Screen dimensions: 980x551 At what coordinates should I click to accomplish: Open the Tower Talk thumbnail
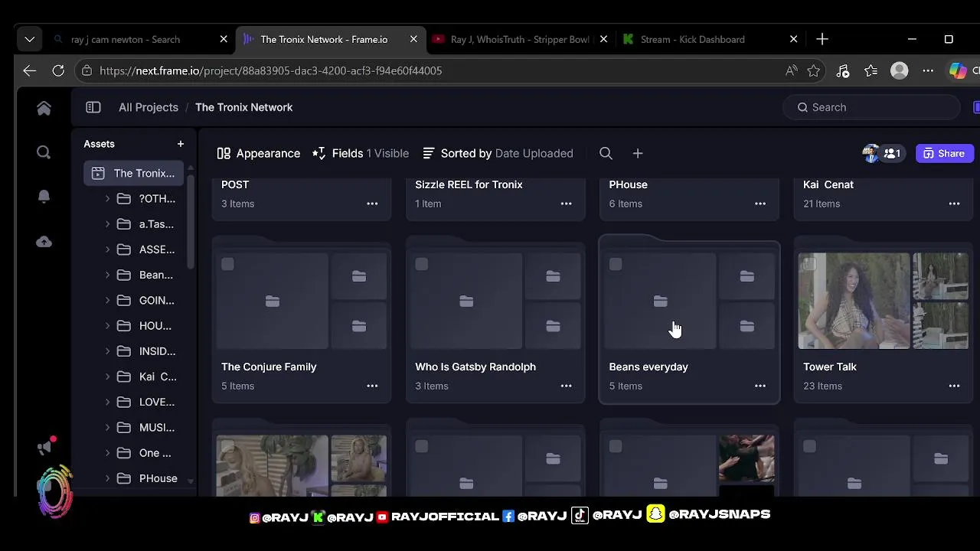point(854,301)
